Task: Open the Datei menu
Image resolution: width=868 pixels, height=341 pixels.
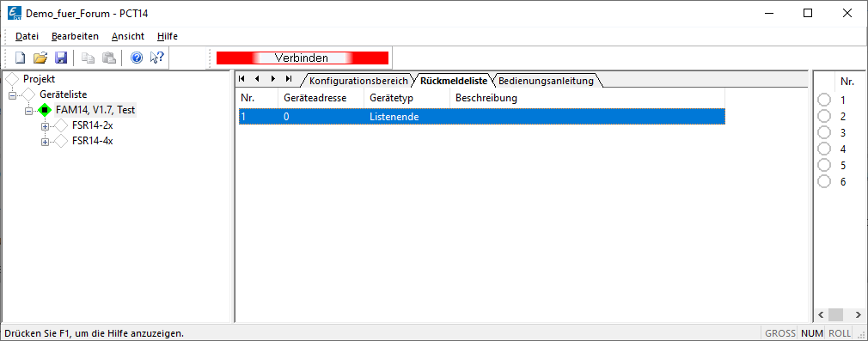Action: (x=28, y=37)
